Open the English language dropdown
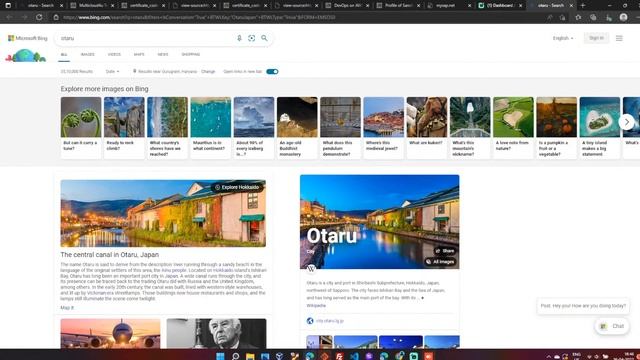This screenshot has width=640, height=360. [563, 38]
